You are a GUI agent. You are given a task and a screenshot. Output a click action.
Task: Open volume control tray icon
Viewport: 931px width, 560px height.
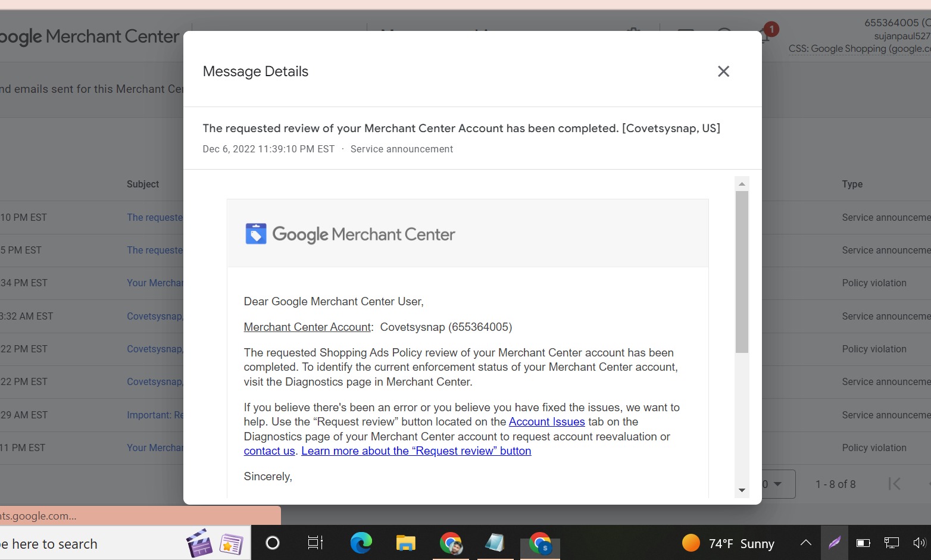pyautogui.click(x=920, y=543)
